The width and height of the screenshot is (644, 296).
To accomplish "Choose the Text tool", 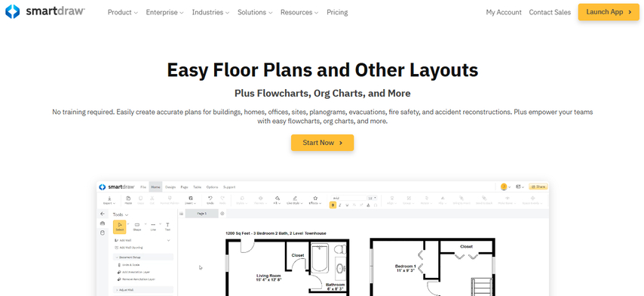I will pos(167,227).
